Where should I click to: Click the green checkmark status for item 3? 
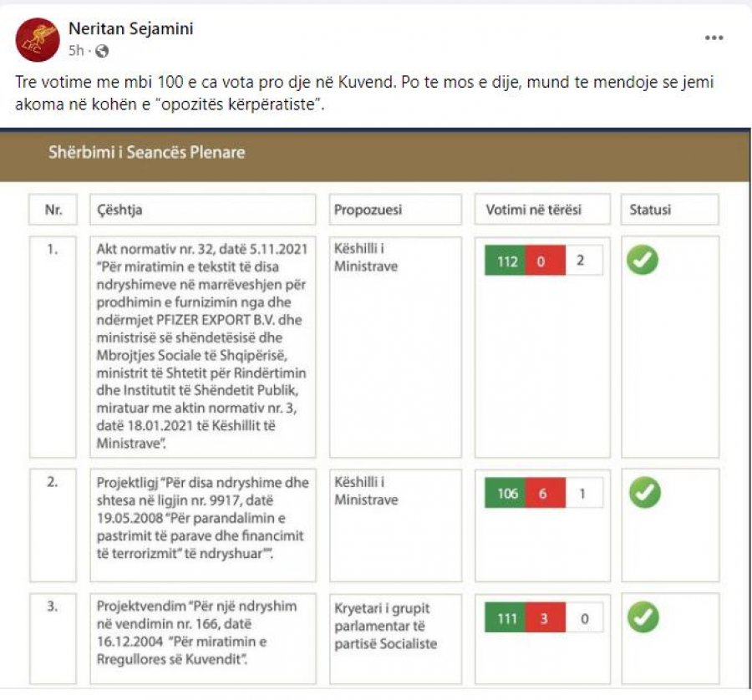click(643, 617)
